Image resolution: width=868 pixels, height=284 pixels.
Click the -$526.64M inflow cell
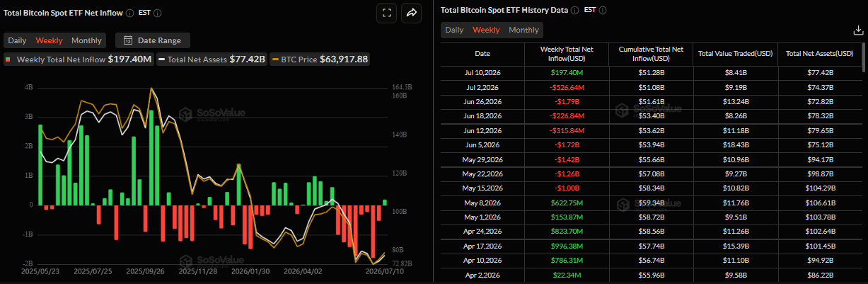point(566,87)
